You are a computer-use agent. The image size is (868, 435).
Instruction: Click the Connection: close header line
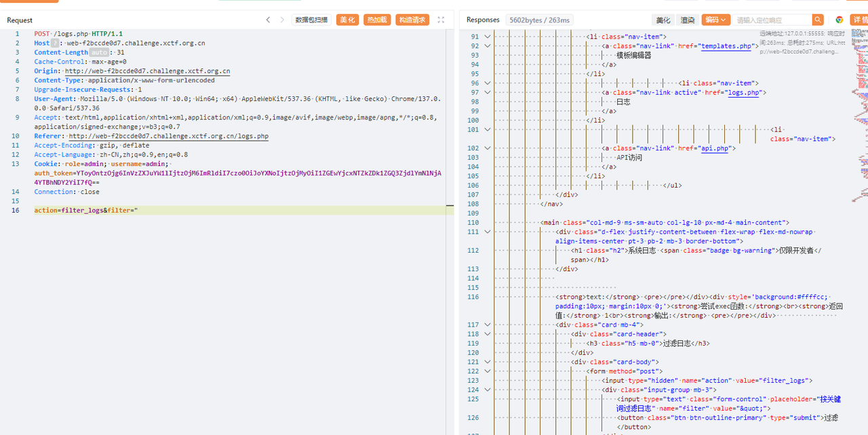[x=67, y=192]
